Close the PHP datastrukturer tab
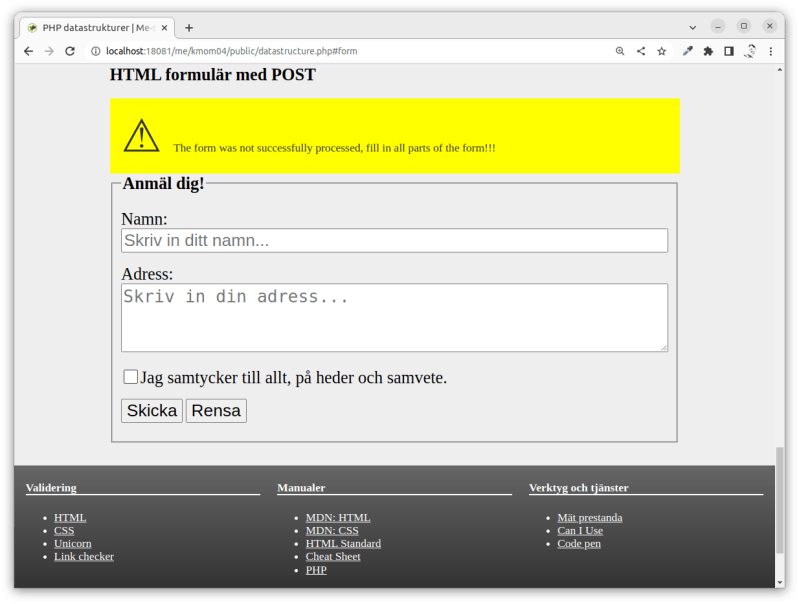 click(164, 28)
